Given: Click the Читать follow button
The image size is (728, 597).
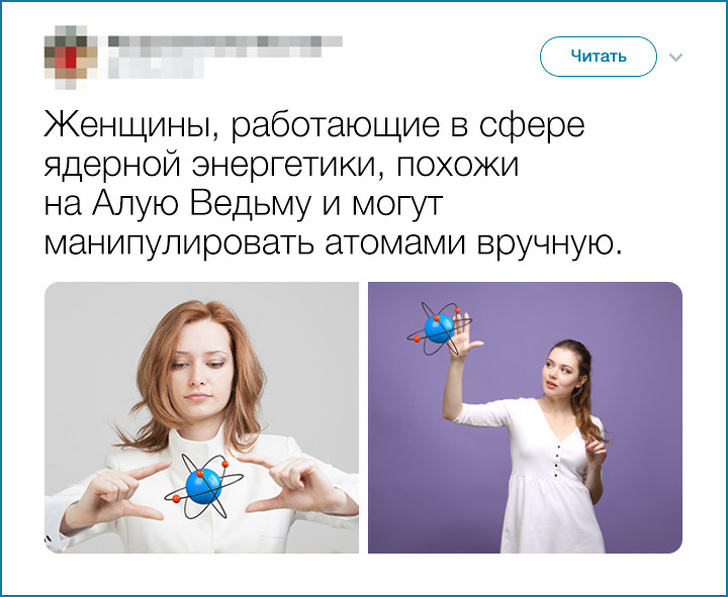Looking at the screenshot, I should pos(598,57).
